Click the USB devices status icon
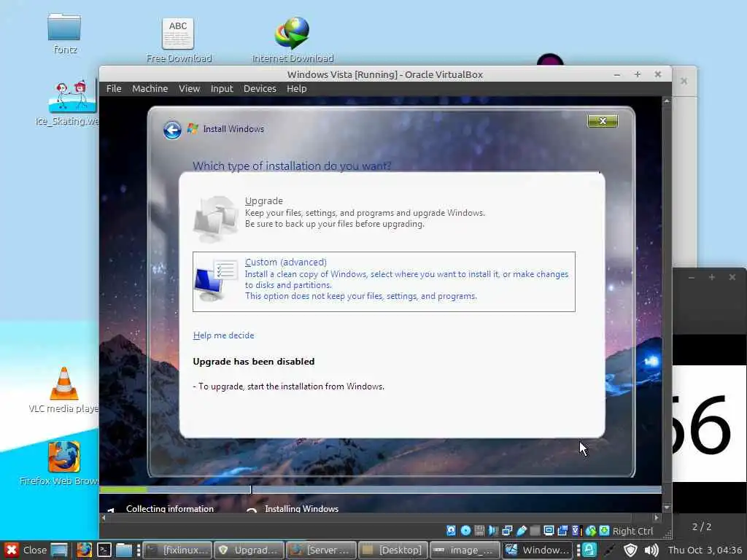 (521, 531)
